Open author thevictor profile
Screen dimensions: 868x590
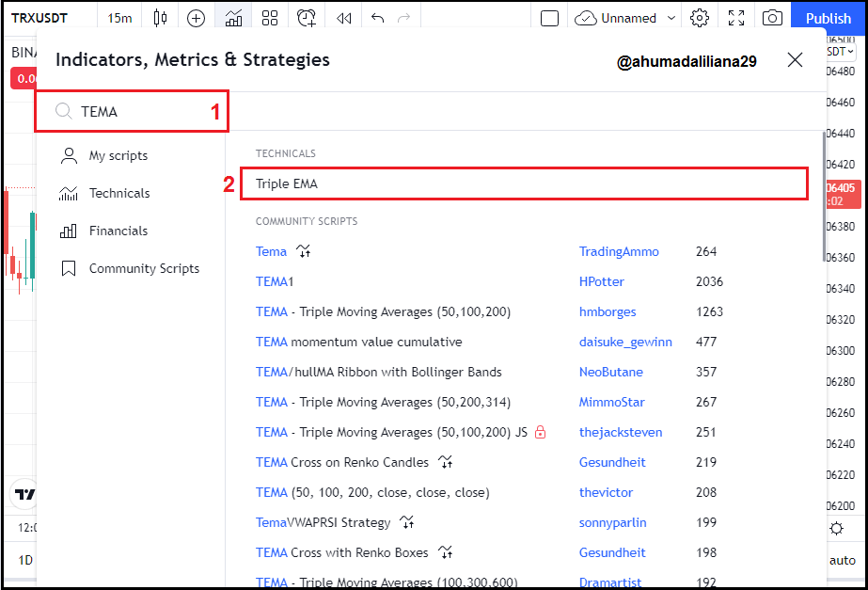coord(607,492)
